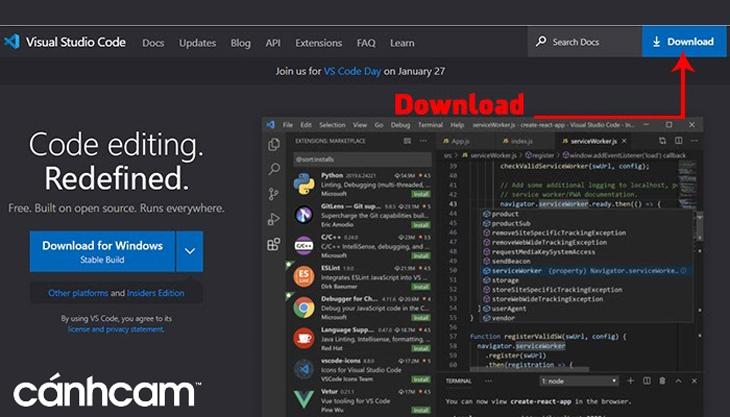Open the API navigation link
Image resolution: width=730 pixels, height=417 pixels.
[273, 43]
